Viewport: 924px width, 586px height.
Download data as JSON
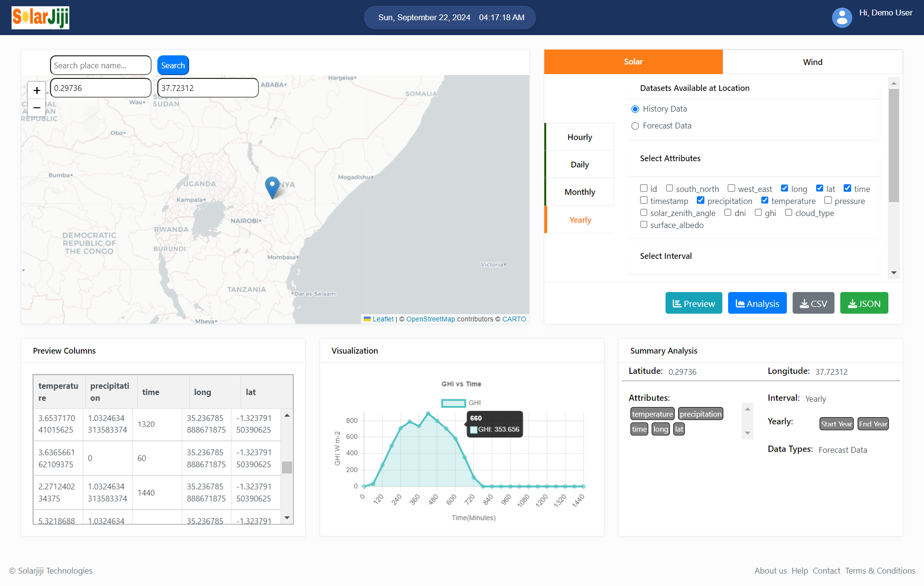pos(864,303)
